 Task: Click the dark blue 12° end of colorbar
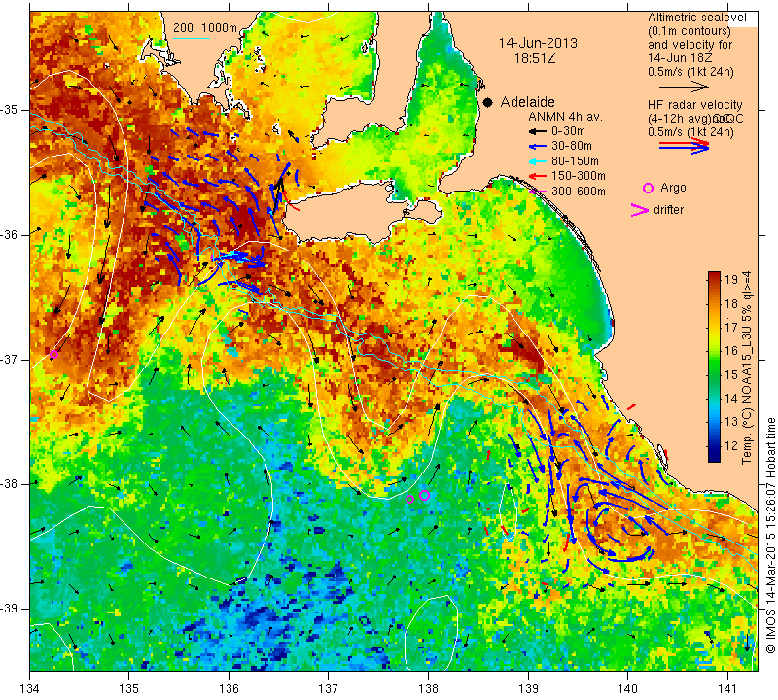tap(714, 456)
